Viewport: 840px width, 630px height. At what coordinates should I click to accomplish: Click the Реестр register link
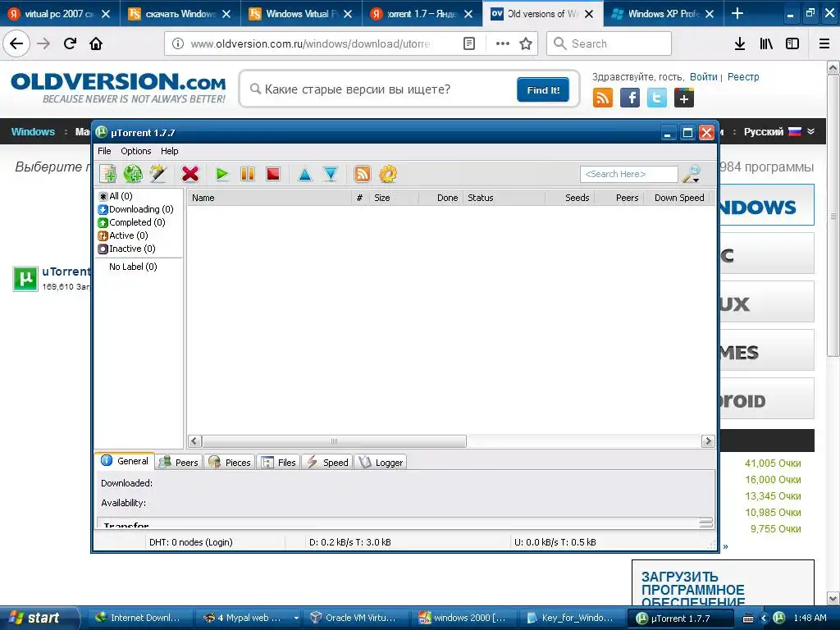(x=743, y=76)
